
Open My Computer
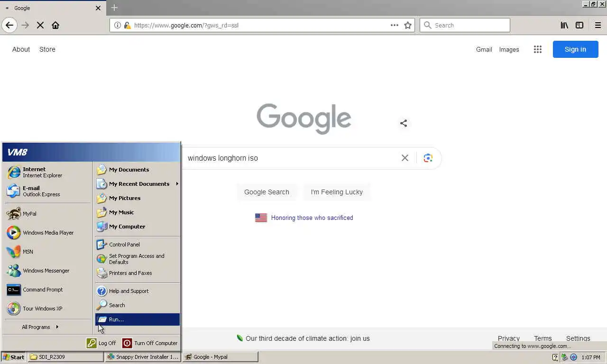coord(138,227)
